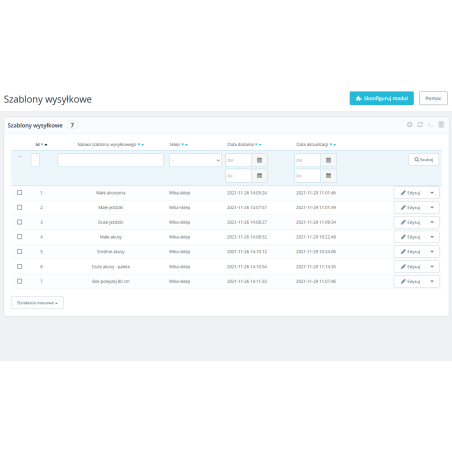Viewport: 452px width, 452px height.
Task: Click the Pomoc button
Action: click(433, 98)
